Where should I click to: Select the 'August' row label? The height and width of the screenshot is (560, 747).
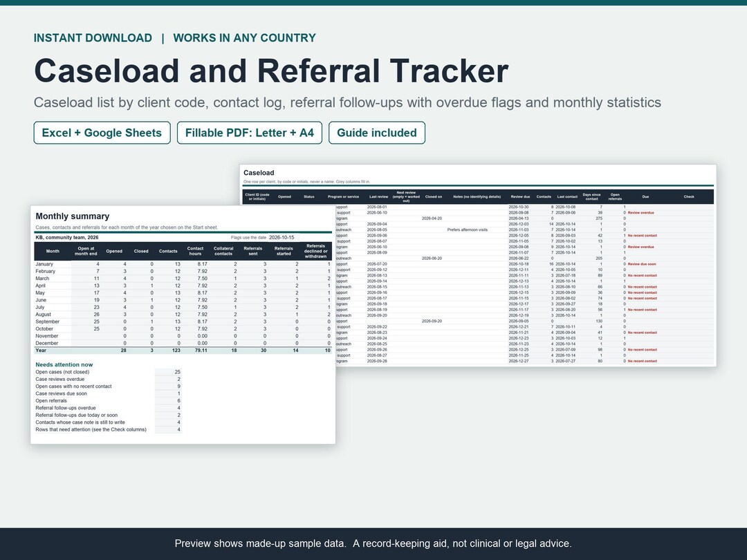click(x=44, y=315)
